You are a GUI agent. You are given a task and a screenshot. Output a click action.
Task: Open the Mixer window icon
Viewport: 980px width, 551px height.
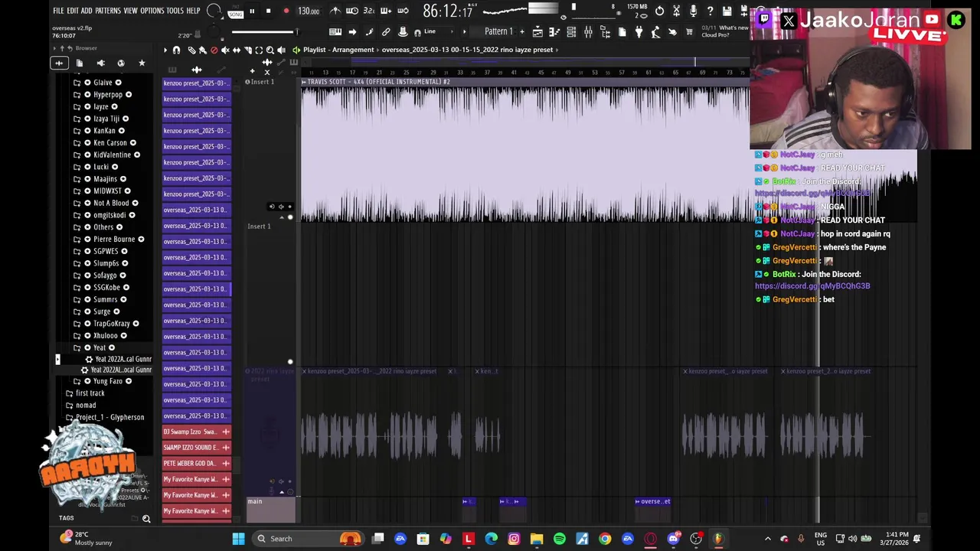point(588,31)
